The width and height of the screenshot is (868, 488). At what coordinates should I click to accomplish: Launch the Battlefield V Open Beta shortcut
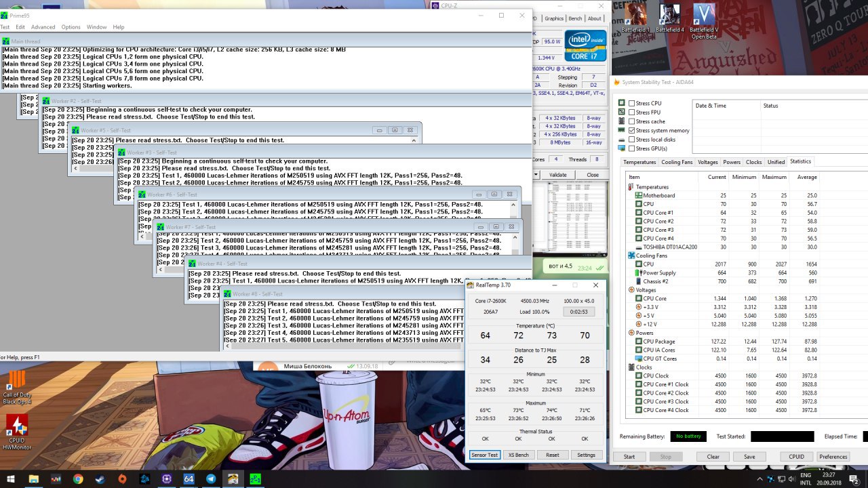click(x=704, y=21)
